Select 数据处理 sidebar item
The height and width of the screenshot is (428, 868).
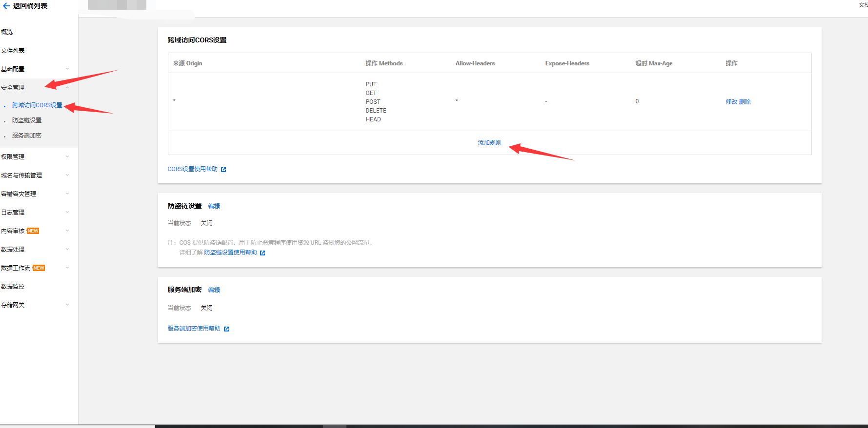(13, 250)
